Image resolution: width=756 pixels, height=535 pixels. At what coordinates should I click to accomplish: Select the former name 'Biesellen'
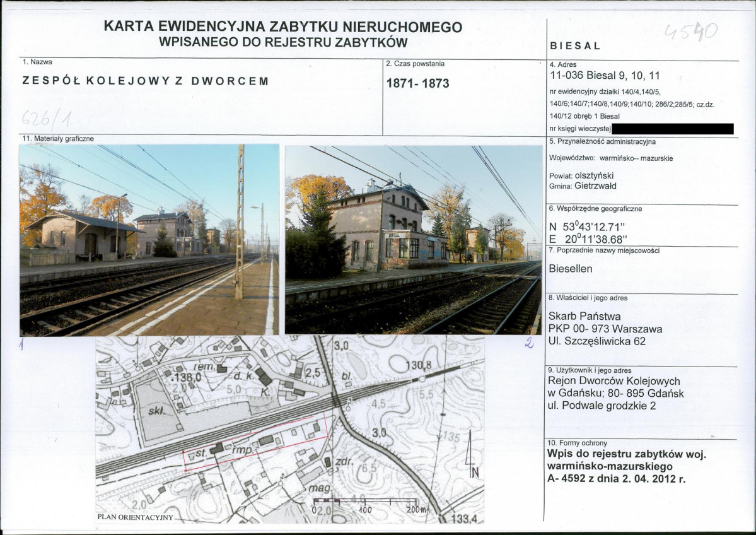click(x=571, y=269)
